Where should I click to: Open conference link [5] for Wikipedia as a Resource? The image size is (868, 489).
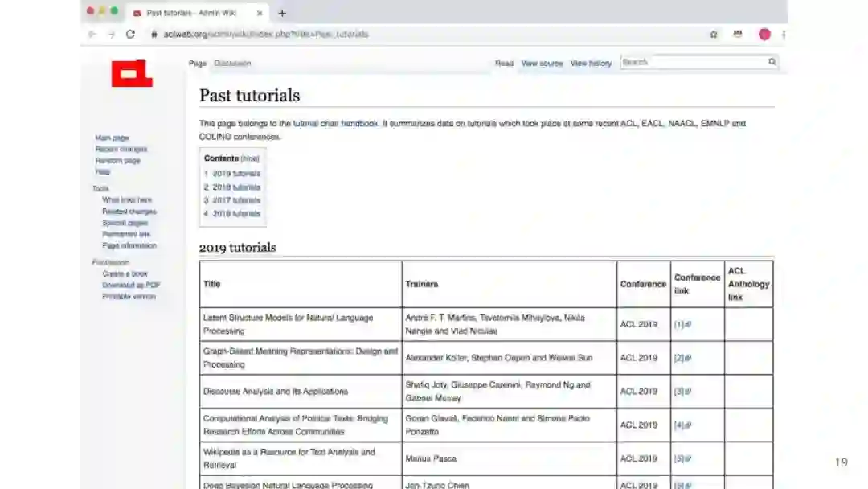(682, 458)
